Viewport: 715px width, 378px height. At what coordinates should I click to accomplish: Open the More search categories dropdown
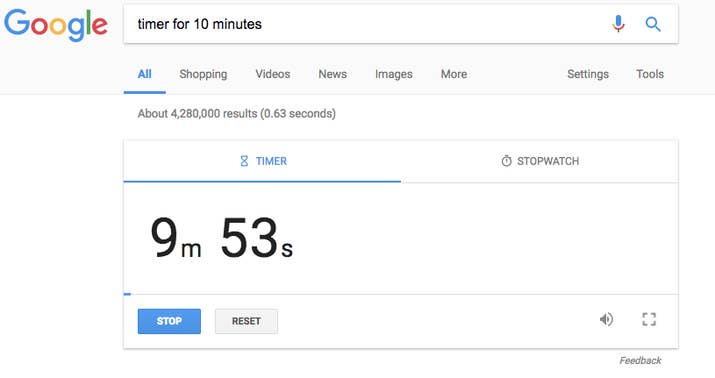click(x=454, y=74)
